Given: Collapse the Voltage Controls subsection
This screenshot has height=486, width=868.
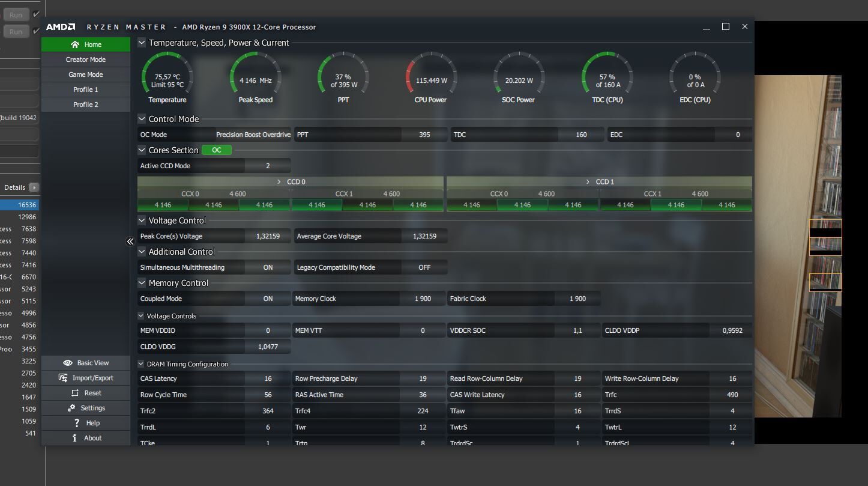Looking at the screenshot, I should [141, 316].
